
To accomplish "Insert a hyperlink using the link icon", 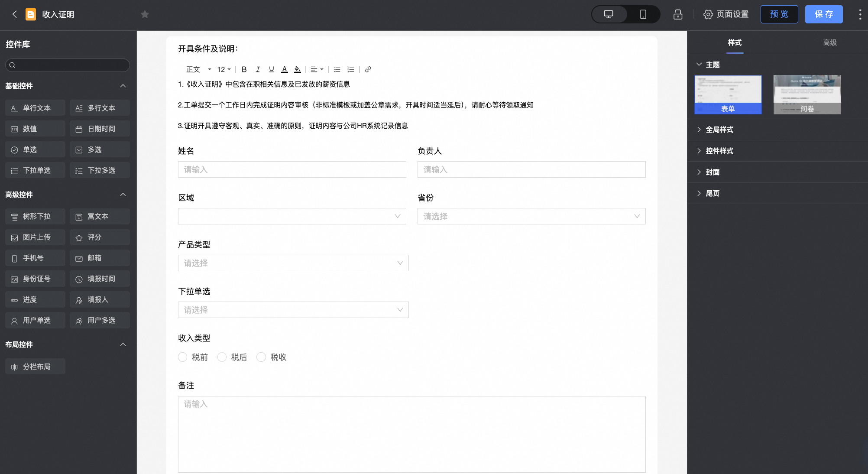I will (x=368, y=69).
